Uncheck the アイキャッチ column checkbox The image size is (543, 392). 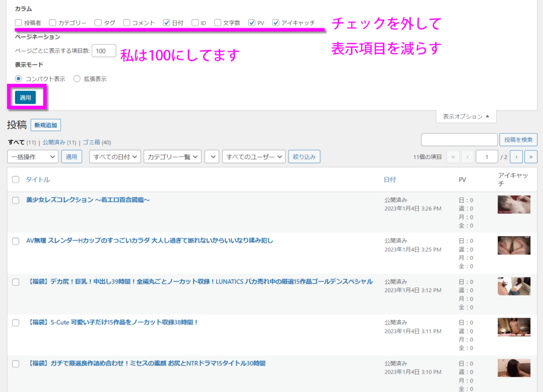point(276,23)
